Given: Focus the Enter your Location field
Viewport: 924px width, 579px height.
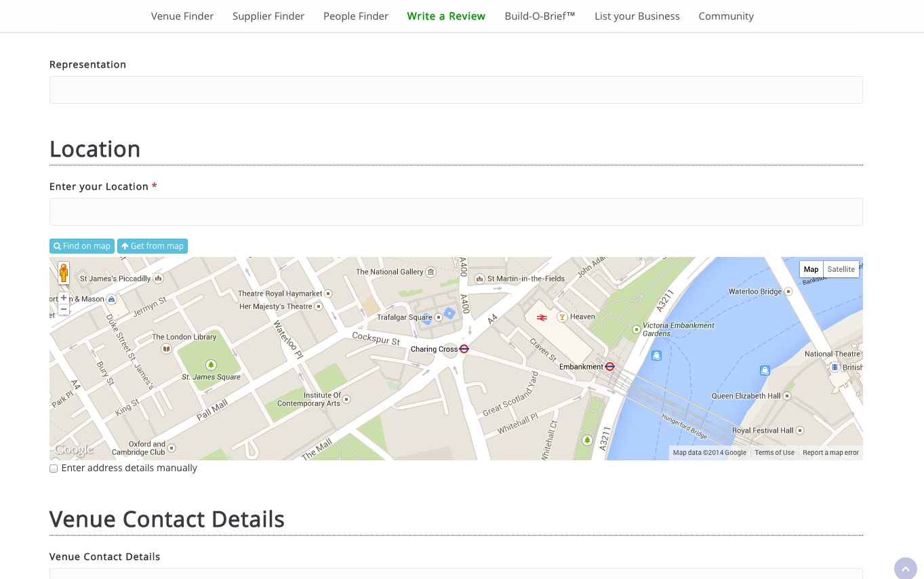Looking at the screenshot, I should coord(456,212).
